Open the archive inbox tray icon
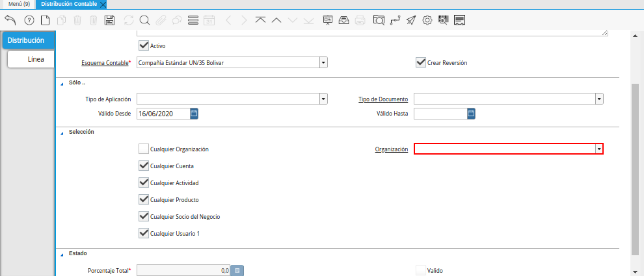This screenshot has height=276, width=644. [x=343, y=20]
